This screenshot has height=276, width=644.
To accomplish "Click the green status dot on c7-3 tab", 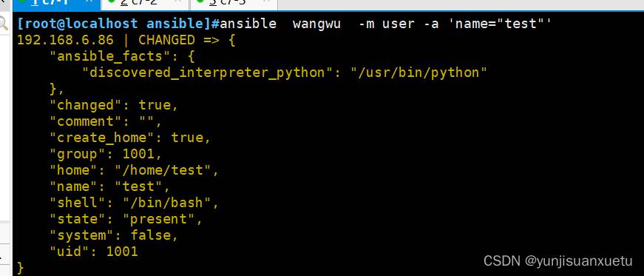I will [x=200, y=1].
